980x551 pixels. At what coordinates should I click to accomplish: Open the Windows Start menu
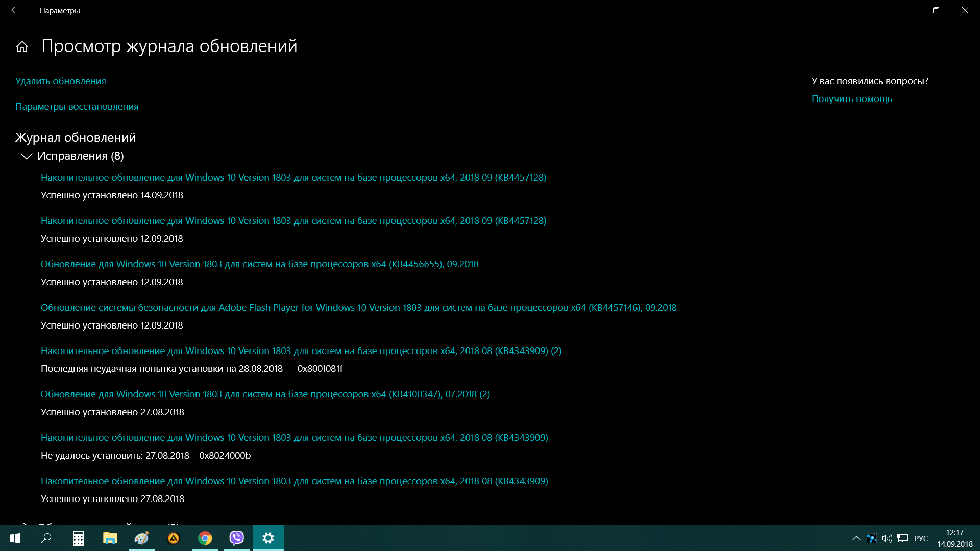point(15,538)
